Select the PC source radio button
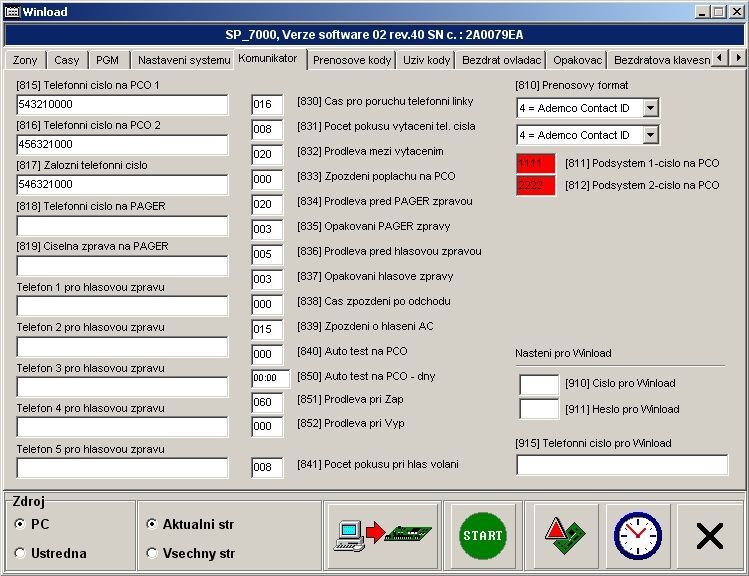Image resolution: width=749 pixels, height=576 pixels. click(20, 524)
